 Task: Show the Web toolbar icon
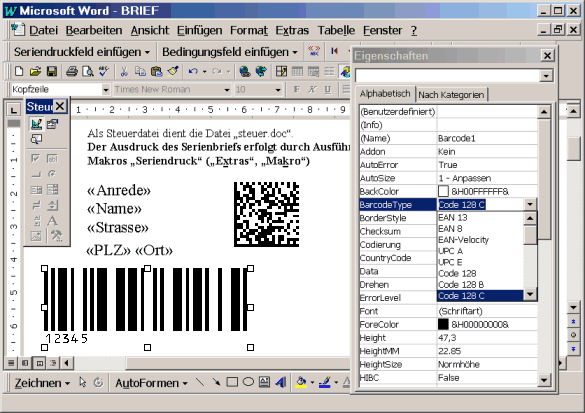click(x=261, y=71)
